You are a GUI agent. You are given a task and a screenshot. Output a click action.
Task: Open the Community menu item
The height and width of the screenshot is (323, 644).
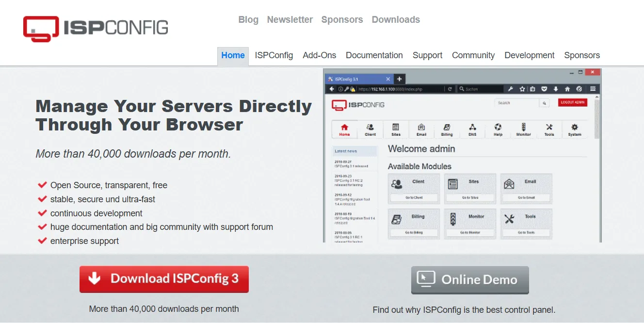pos(473,55)
